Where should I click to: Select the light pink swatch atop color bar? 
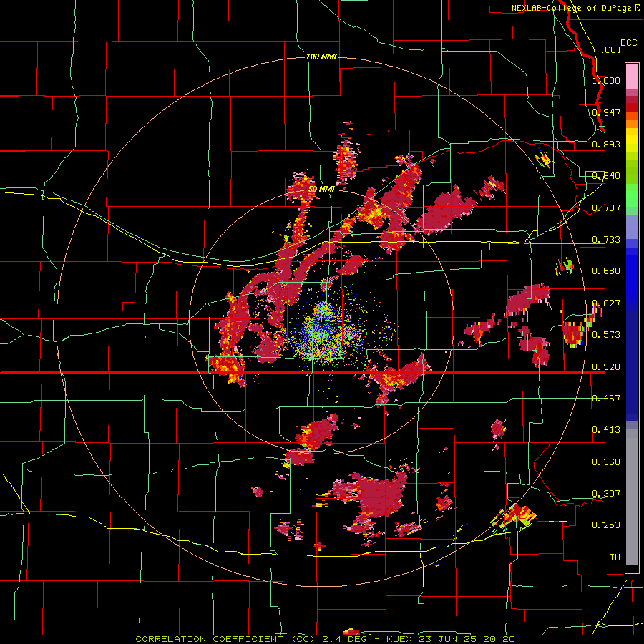pos(632,76)
